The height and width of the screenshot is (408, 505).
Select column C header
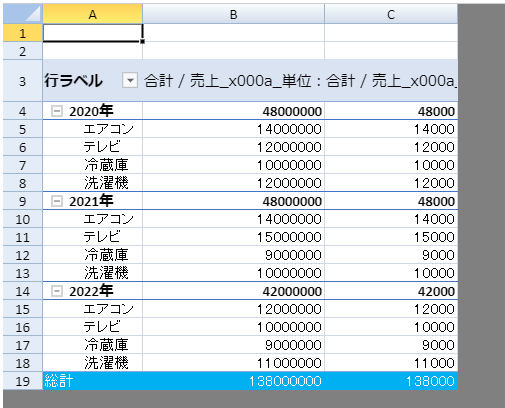click(x=391, y=14)
